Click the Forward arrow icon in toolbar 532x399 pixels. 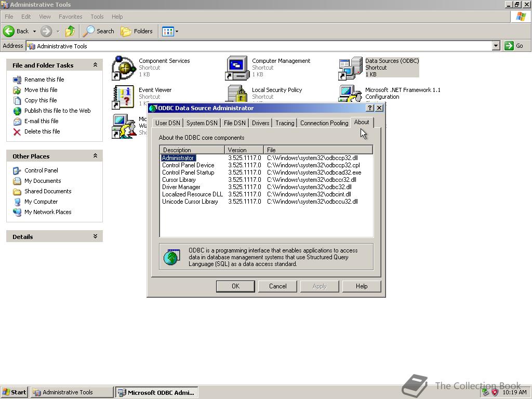46,31
